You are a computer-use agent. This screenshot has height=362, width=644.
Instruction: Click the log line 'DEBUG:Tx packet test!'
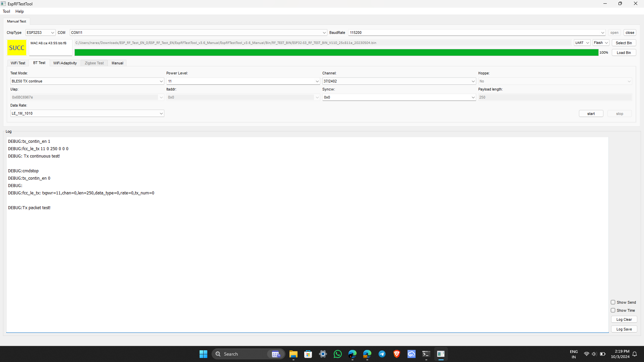(29, 208)
